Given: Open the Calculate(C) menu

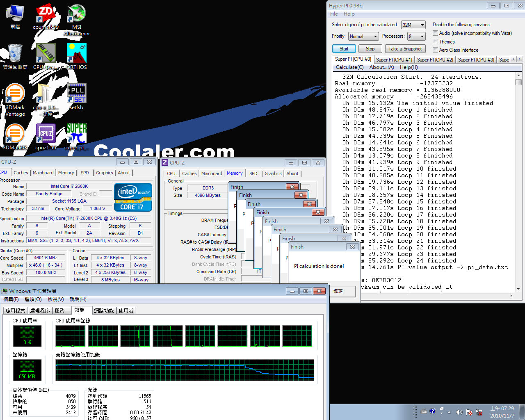Looking at the screenshot, I should [x=350, y=67].
